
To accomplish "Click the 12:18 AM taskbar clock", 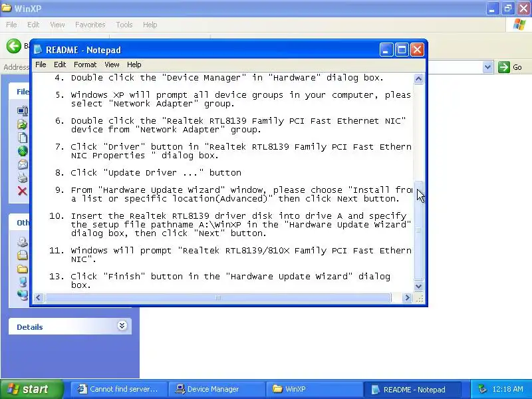I will 507,389.
